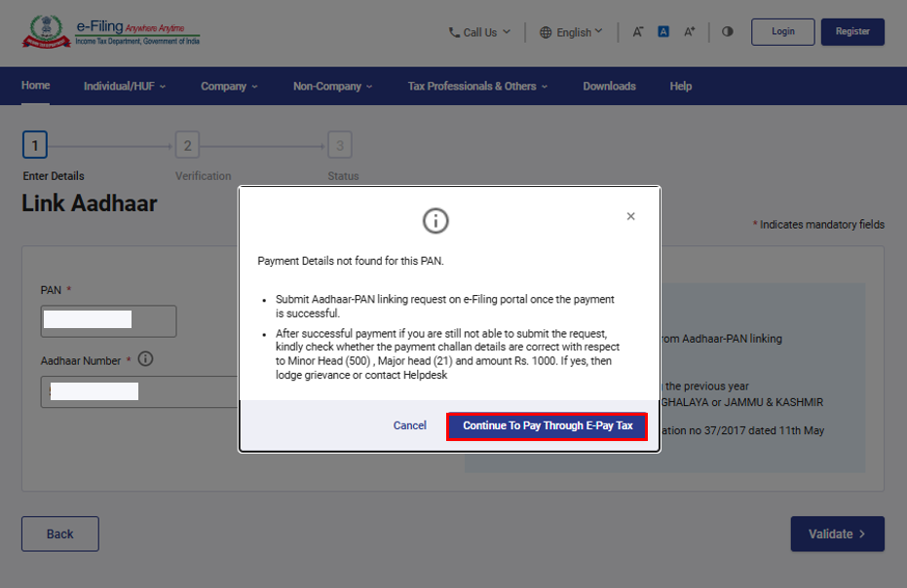
Task: Click 'Payment Details not found for this PAN.' text
Action: tap(351, 261)
